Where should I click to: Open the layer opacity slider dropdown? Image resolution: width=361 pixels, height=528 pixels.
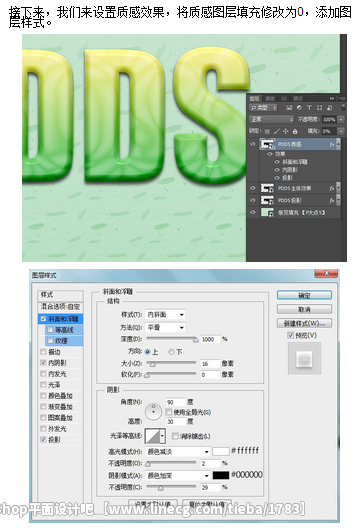[341, 119]
